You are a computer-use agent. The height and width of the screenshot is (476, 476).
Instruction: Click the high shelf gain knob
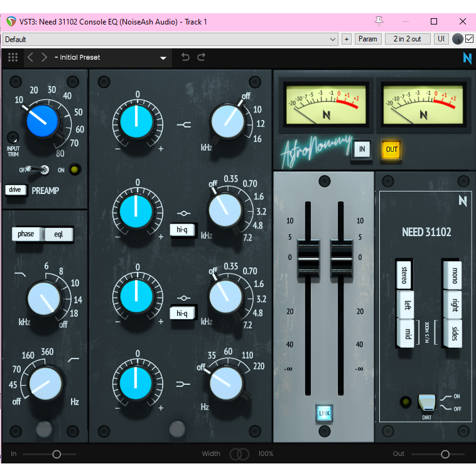[137, 121]
